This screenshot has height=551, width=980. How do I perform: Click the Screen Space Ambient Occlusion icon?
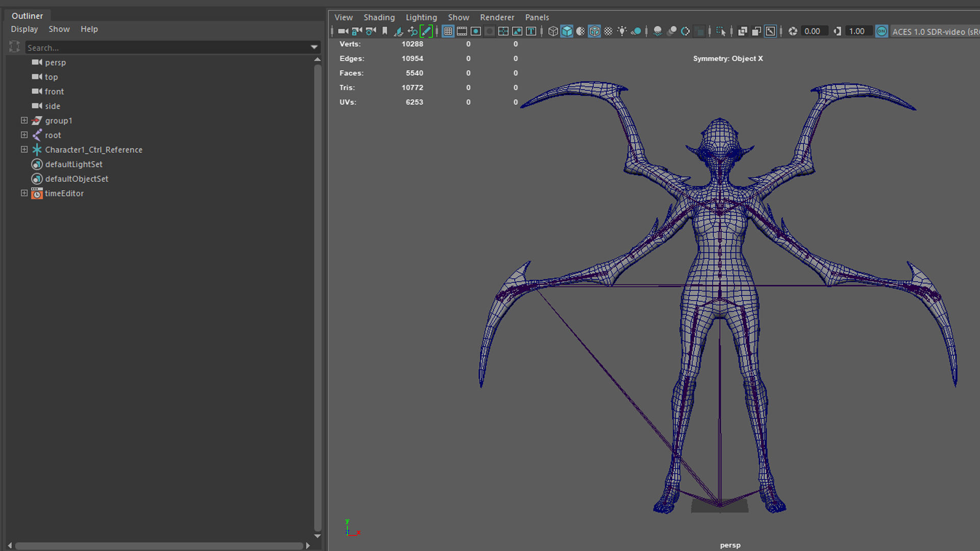(657, 31)
